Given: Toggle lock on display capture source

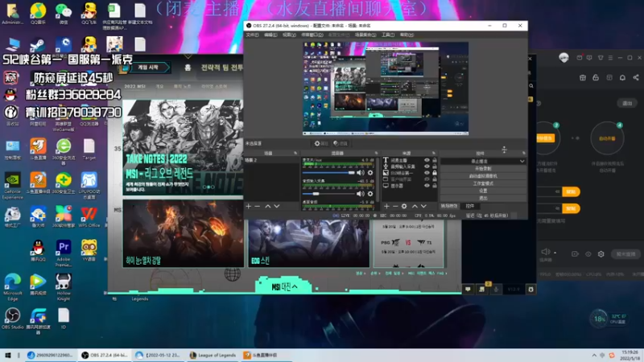Looking at the screenshot, I should click(x=435, y=186).
